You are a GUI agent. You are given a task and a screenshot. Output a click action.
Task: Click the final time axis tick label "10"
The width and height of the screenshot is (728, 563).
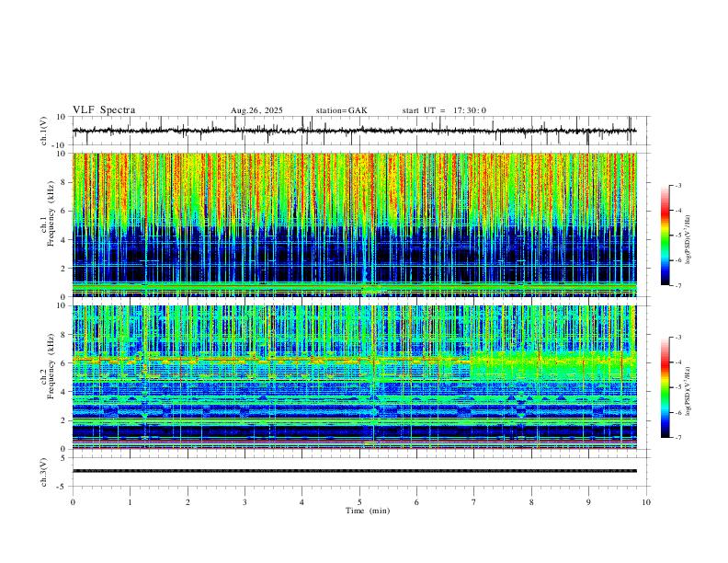click(646, 502)
